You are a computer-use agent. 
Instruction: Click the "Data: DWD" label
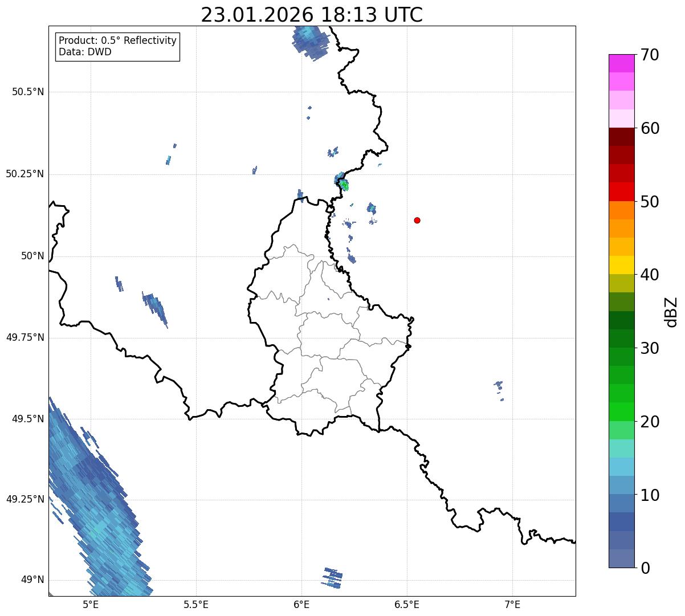point(85,52)
